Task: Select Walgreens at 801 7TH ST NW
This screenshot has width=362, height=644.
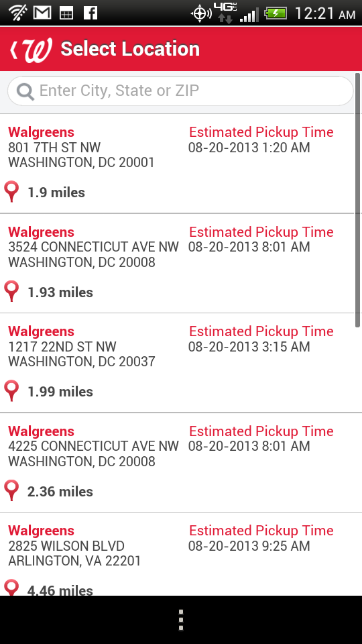Action: (177, 164)
